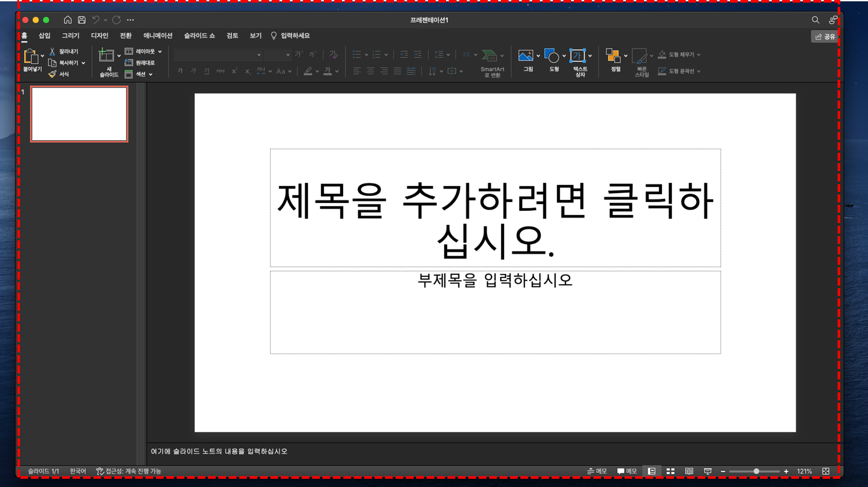This screenshot has width=868, height=487.
Task: Click the share/collaborate people icon top right
Action: click(833, 20)
